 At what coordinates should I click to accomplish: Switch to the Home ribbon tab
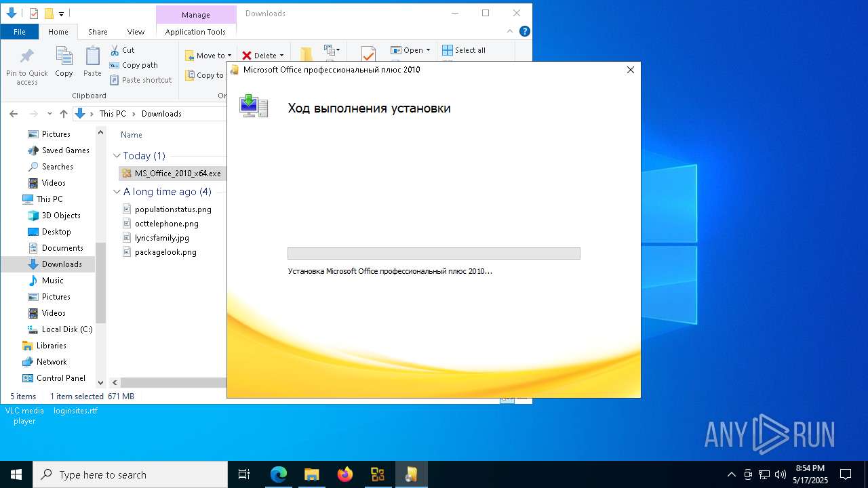(58, 32)
